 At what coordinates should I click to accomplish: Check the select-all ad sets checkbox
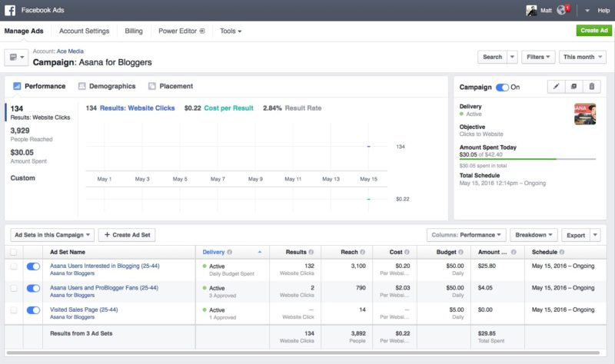coord(13,253)
